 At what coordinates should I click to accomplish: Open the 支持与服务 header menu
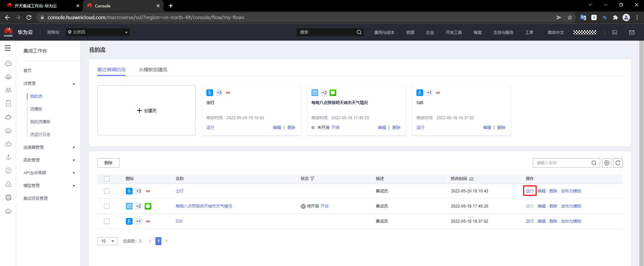point(503,33)
